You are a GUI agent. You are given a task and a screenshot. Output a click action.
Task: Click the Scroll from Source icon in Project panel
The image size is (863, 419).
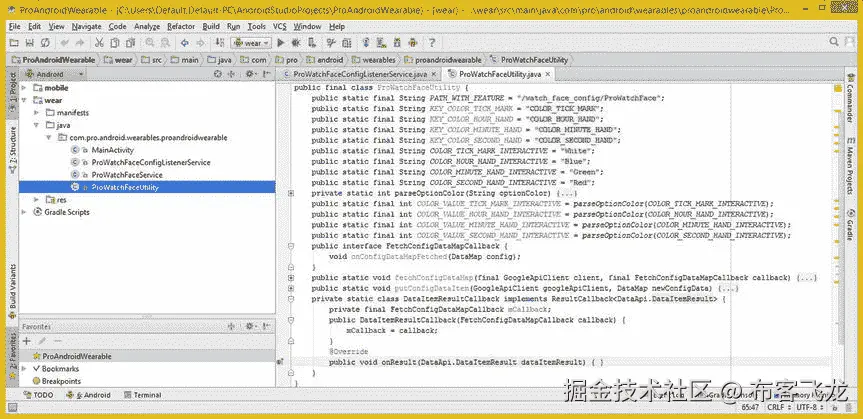(218, 74)
